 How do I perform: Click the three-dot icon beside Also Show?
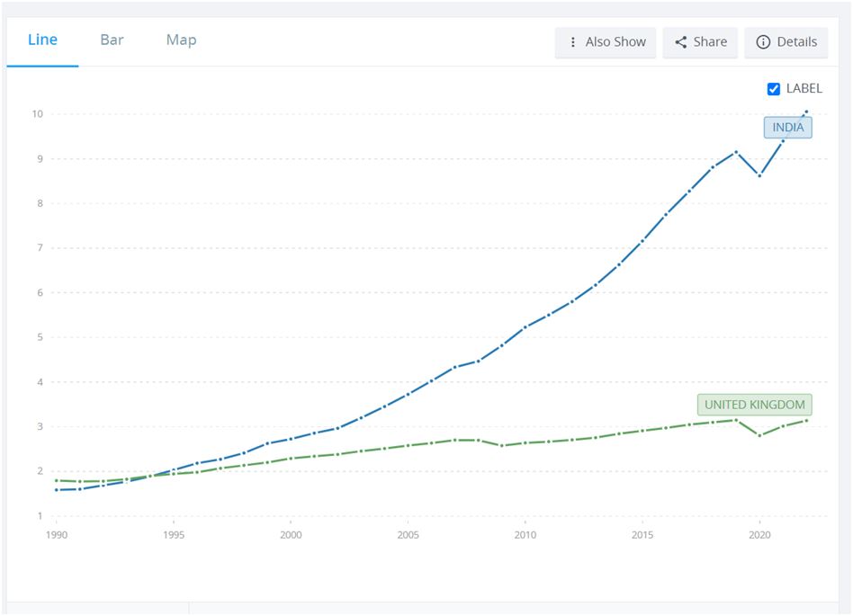[572, 42]
